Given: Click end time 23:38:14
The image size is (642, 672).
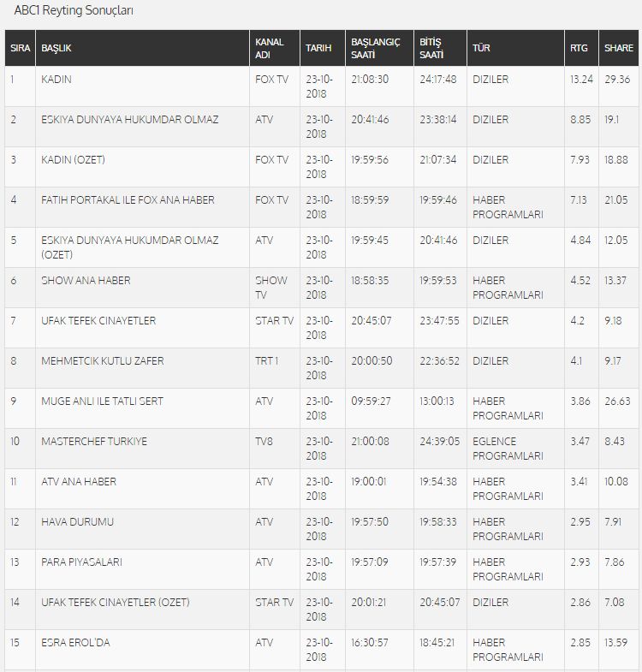Looking at the screenshot, I should click(x=438, y=120).
